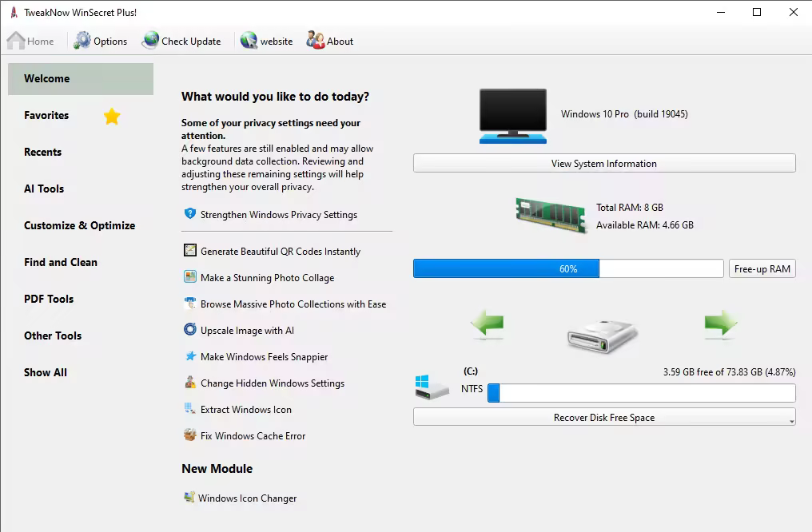
Task: Select the QR code generator icon
Action: (x=189, y=250)
